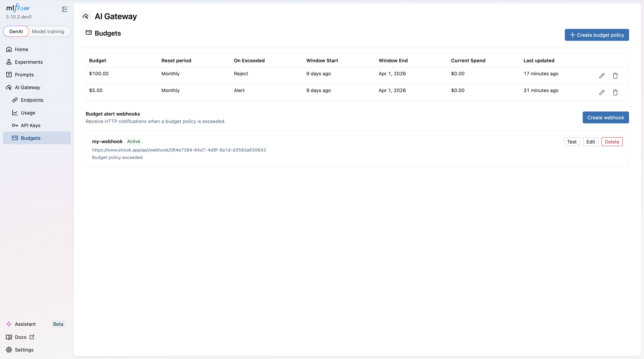This screenshot has height=359, width=644.
Task: Select the Prompts icon in the sidebar
Action: point(9,75)
